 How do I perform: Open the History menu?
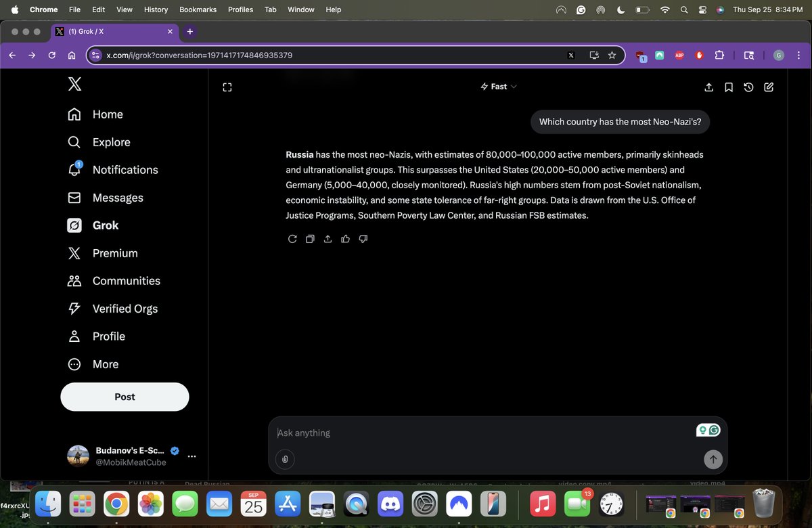coord(156,9)
